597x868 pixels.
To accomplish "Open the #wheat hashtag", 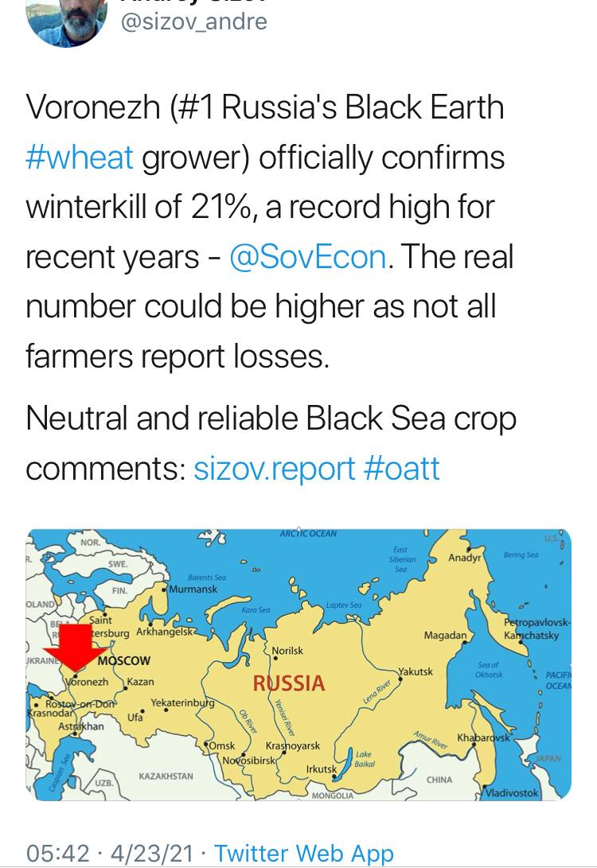I will pos(80,158).
